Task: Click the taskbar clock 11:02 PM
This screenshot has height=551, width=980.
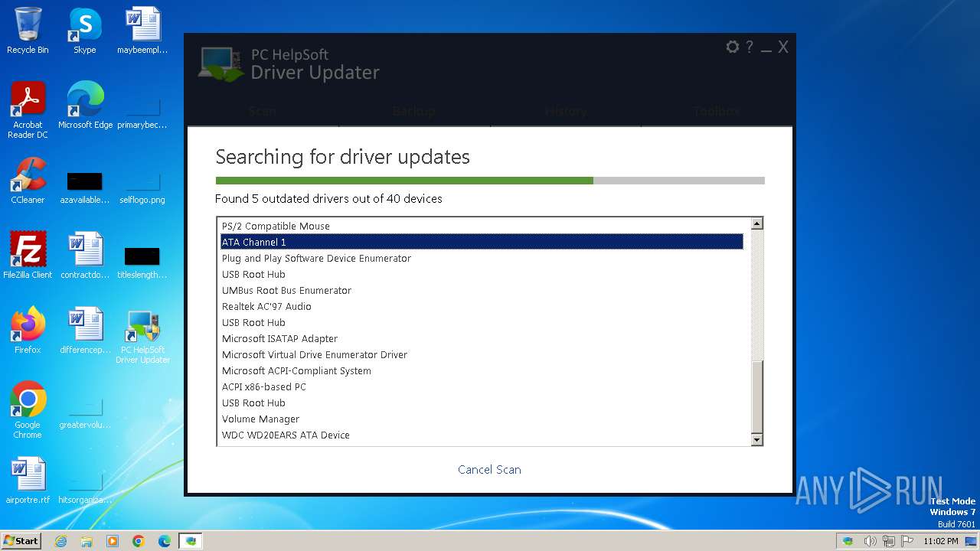Action: [941, 541]
